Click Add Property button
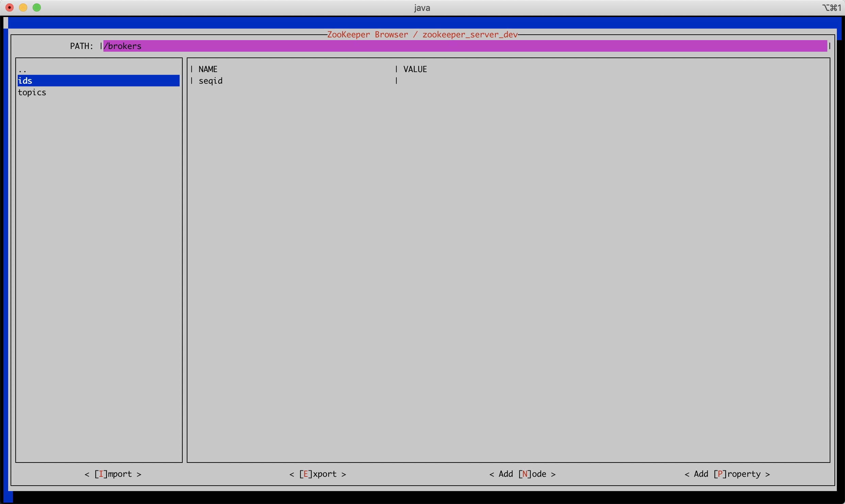This screenshot has width=845, height=504. 727,474
